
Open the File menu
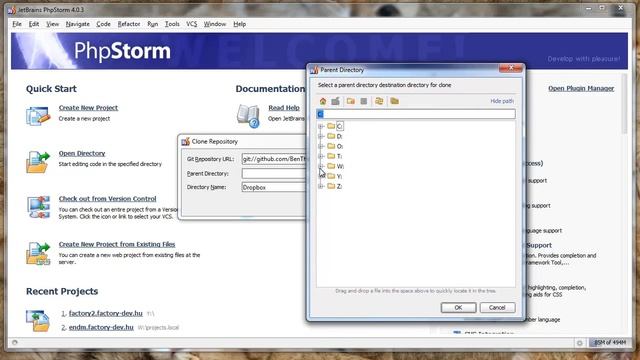[x=17, y=24]
